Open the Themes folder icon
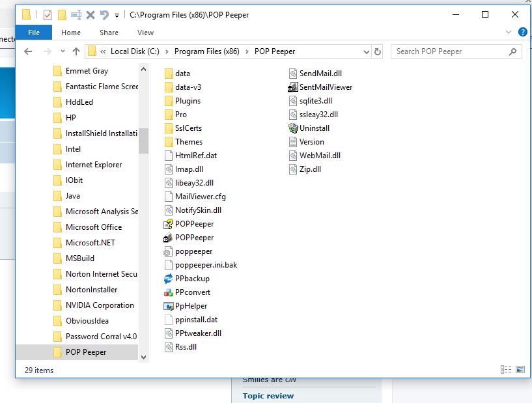 [168, 142]
